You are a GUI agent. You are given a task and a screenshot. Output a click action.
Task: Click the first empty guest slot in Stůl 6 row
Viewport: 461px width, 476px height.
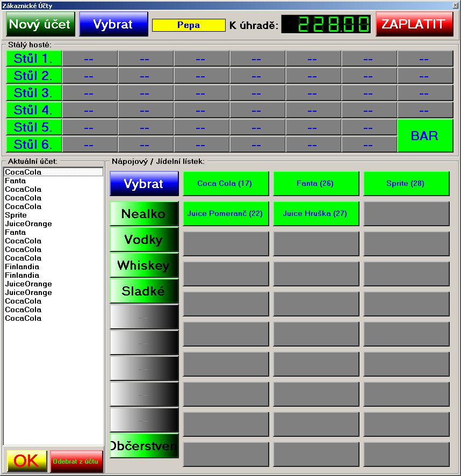point(90,144)
